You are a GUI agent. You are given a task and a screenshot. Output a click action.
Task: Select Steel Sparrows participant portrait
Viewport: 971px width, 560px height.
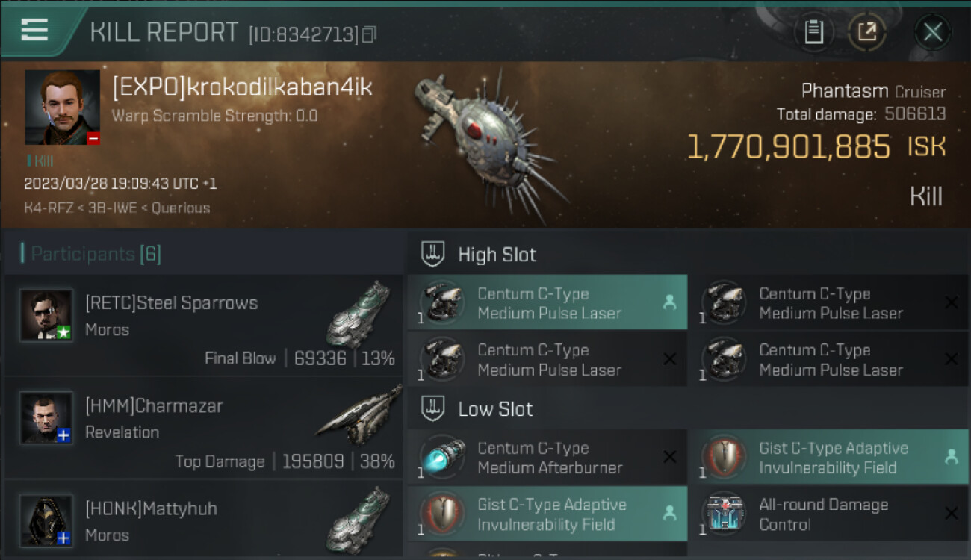[46, 315]
